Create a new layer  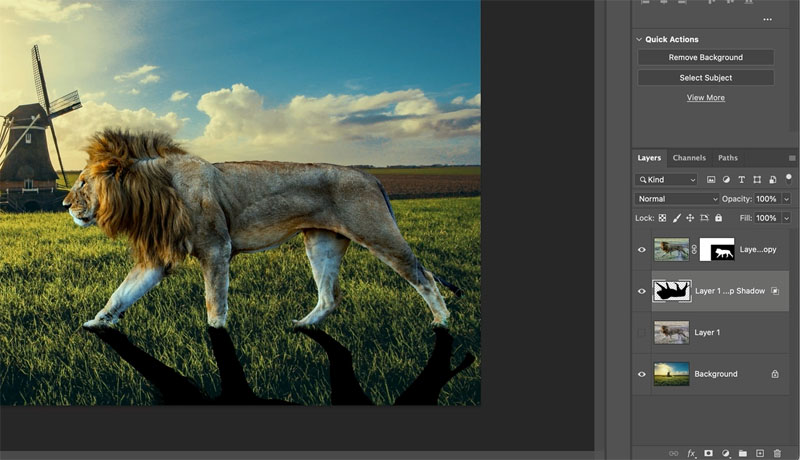pyautogui.click(x=760, y=453)
